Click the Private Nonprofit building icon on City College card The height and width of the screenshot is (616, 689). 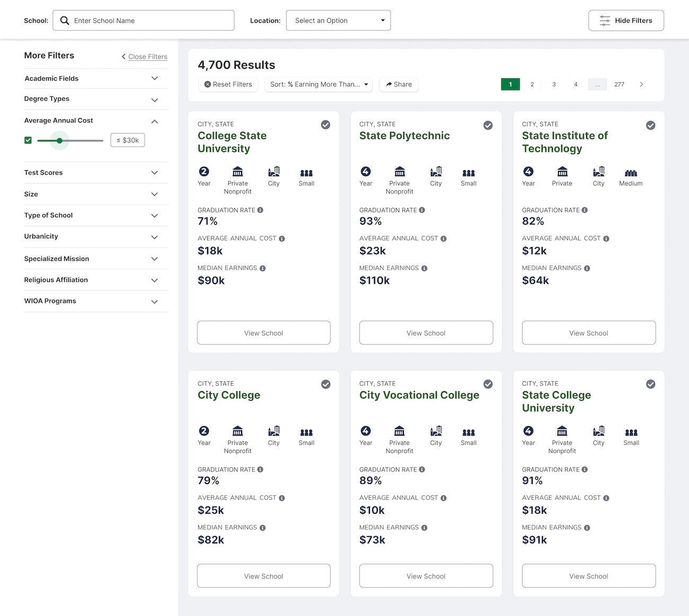pyautogui.click(x=237, y=430)
